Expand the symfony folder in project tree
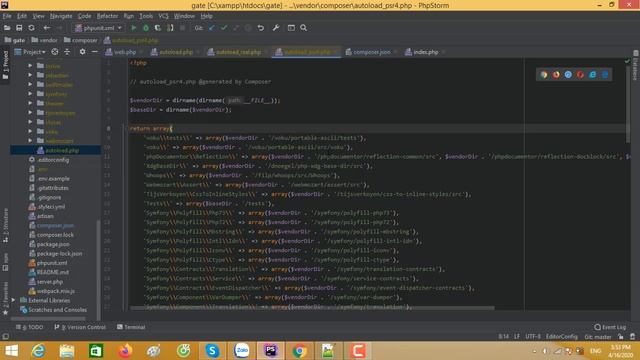640x360 pixels. pyautogui.click(x=30, y=94)
